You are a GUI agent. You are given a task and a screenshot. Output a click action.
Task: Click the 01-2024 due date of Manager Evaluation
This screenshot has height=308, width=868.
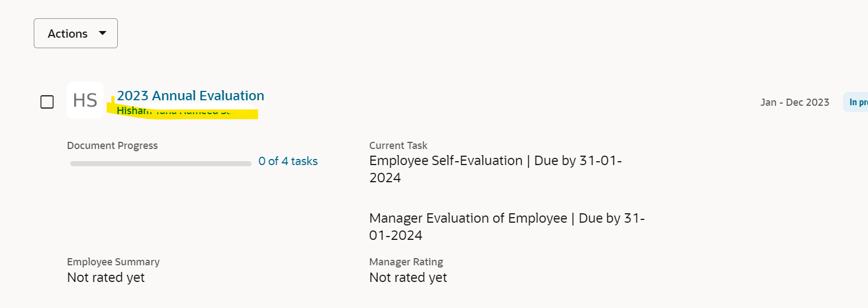[x=396, y=235]
